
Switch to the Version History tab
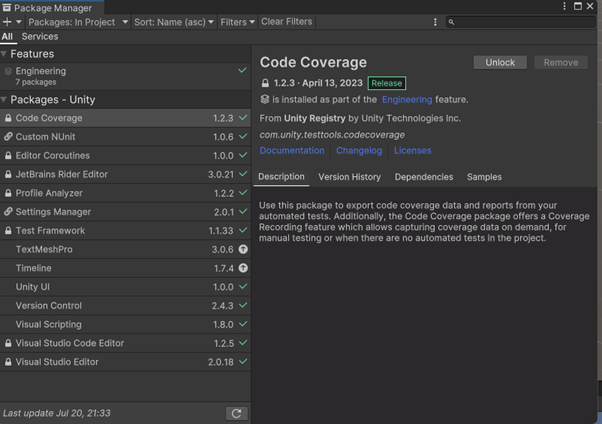click(349, 177)
